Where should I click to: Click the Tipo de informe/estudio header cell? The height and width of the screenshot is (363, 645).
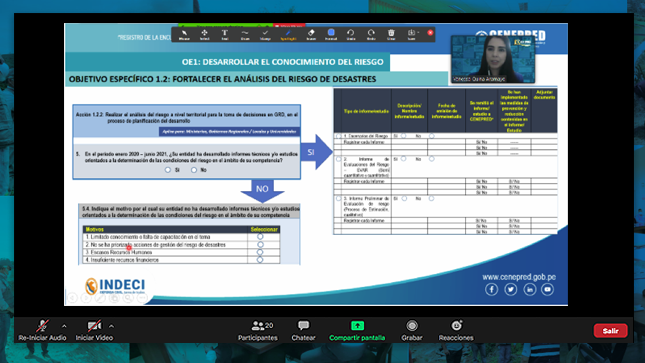(366, 111)
